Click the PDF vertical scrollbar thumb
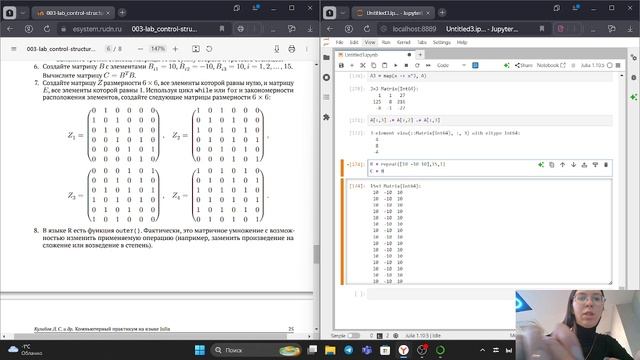 pyautogui.click(x=316, y=253)
